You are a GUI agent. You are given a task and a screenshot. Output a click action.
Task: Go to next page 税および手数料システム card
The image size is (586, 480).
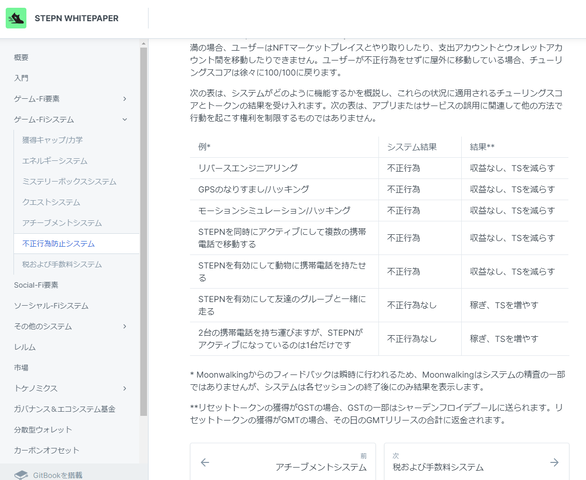click(477, 462)
